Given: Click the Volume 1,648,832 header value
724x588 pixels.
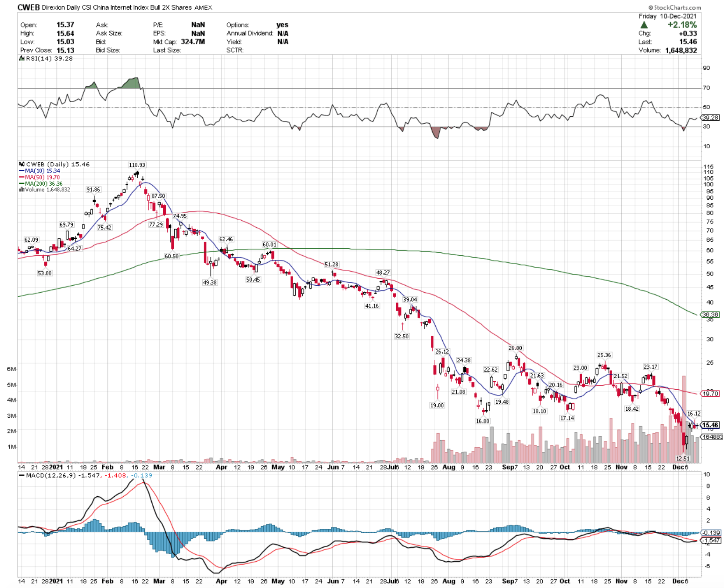Looking at the screenshot, I should (x=681, y=50).
